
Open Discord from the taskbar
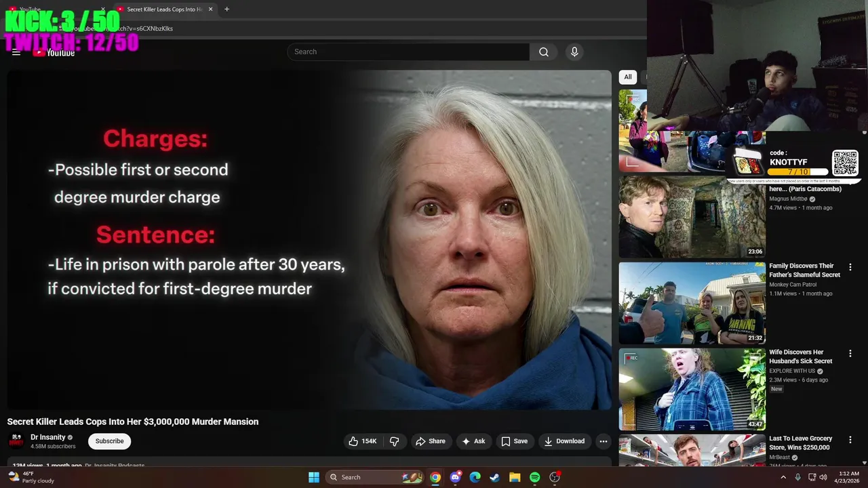(455, 477)
